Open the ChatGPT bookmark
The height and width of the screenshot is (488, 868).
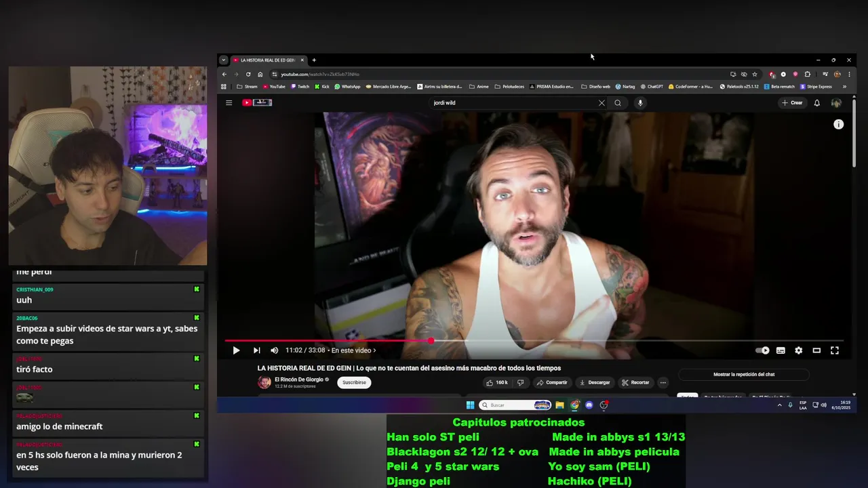pos(652,87)
